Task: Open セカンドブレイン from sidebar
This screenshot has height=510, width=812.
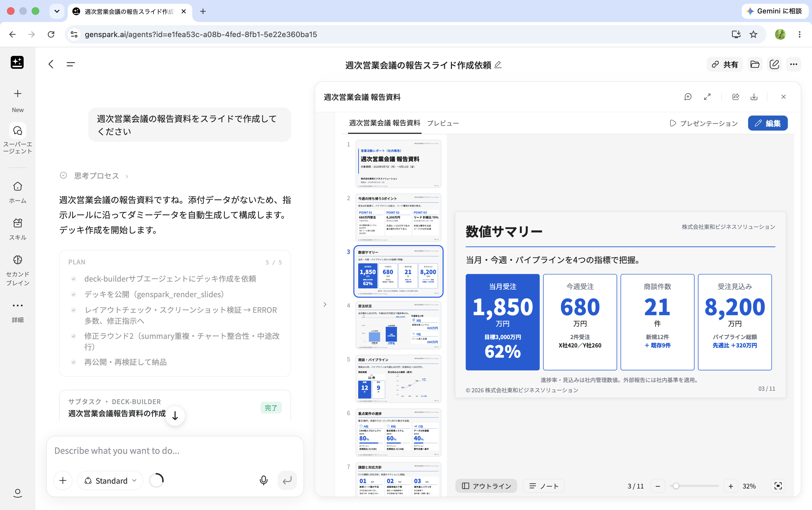Action: click(x=17, y=270)
